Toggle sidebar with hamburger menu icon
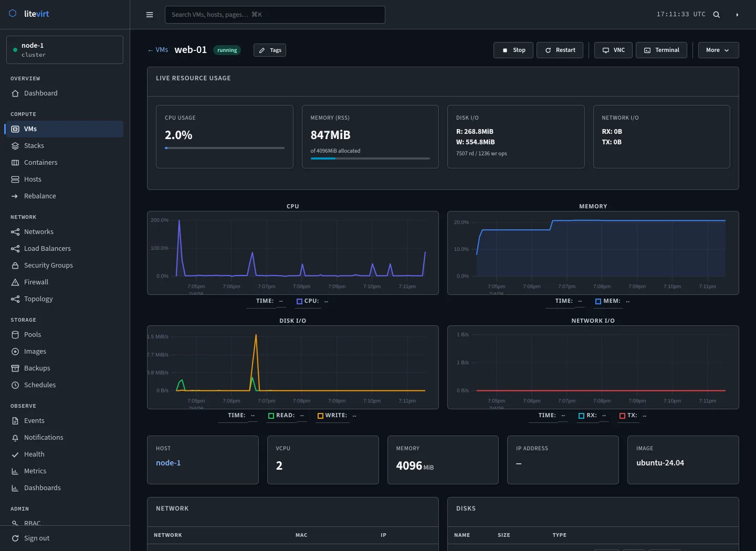The image size is (756, 551). [150, 15]
